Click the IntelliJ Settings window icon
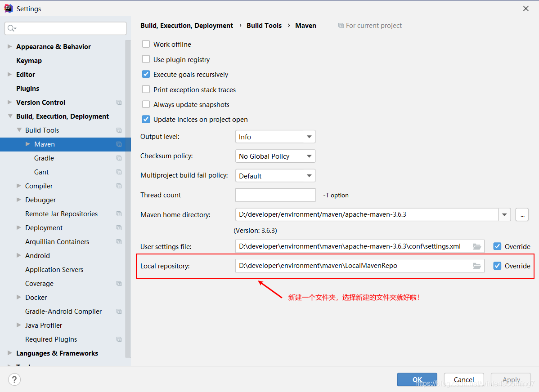 (x=9, y=9)
